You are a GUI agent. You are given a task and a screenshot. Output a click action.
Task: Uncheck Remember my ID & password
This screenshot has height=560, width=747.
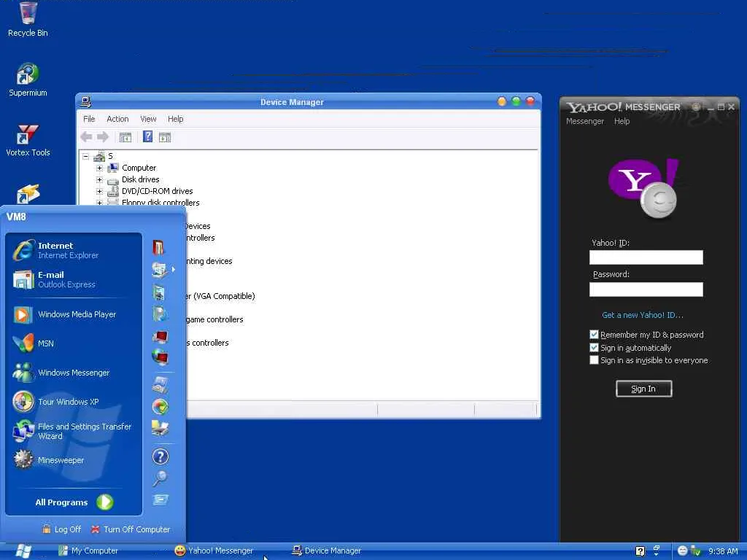[594, 334]
